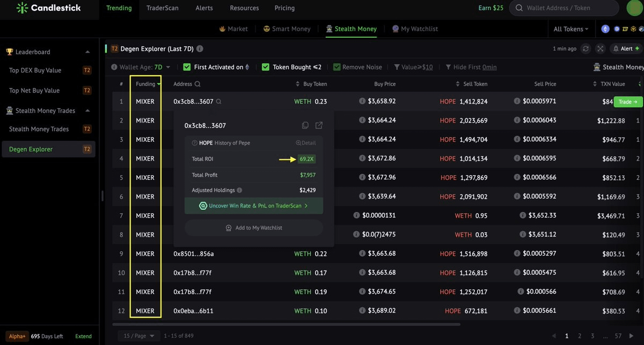The width and height of the screenshot is (644, 345).
Task: Click the horizontal table scrollbar
Action: pyautogui.click(x=287, y=324)
